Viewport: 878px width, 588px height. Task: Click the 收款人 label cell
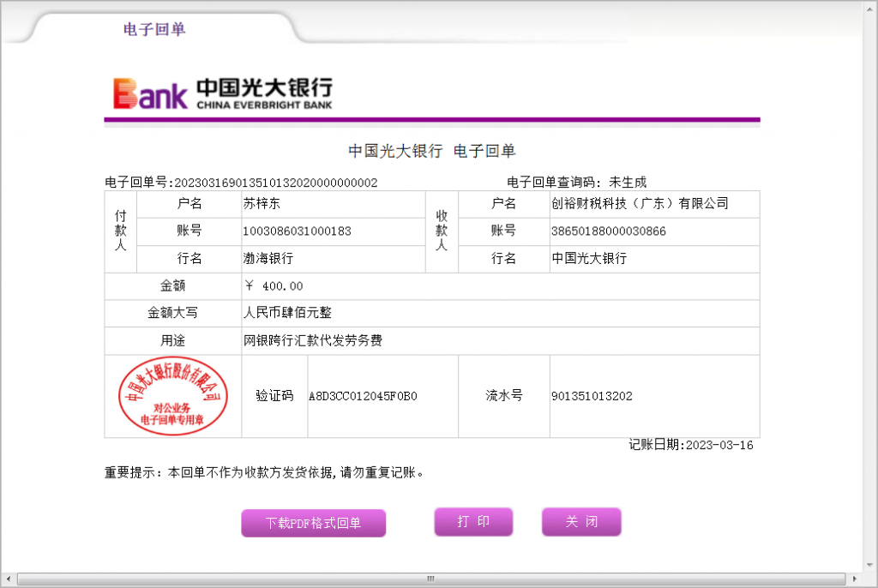click(442, 231)
